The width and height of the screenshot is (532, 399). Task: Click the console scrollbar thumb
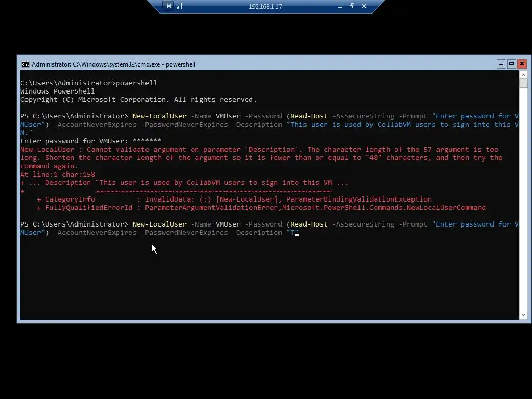point(523,83)
